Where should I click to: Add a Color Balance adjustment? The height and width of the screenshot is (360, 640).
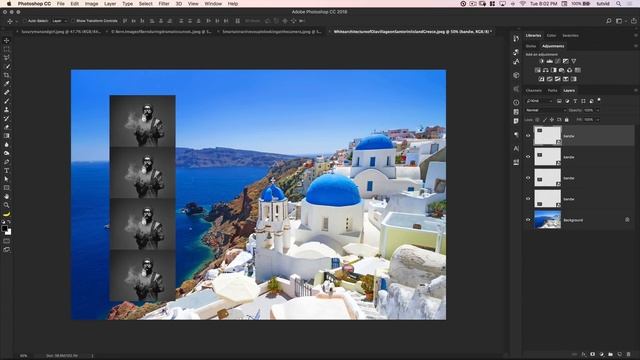545,70
